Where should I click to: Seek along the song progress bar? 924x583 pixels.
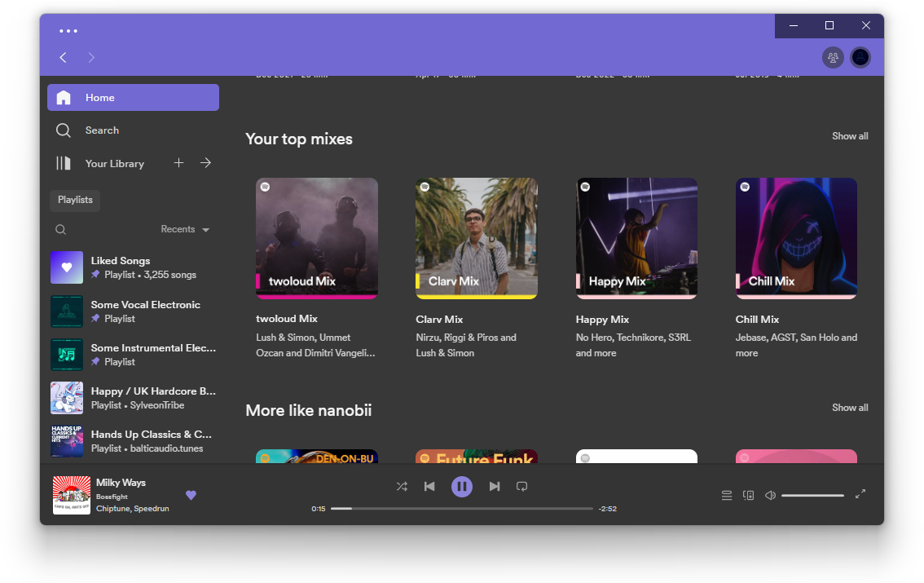click(462, 509)
